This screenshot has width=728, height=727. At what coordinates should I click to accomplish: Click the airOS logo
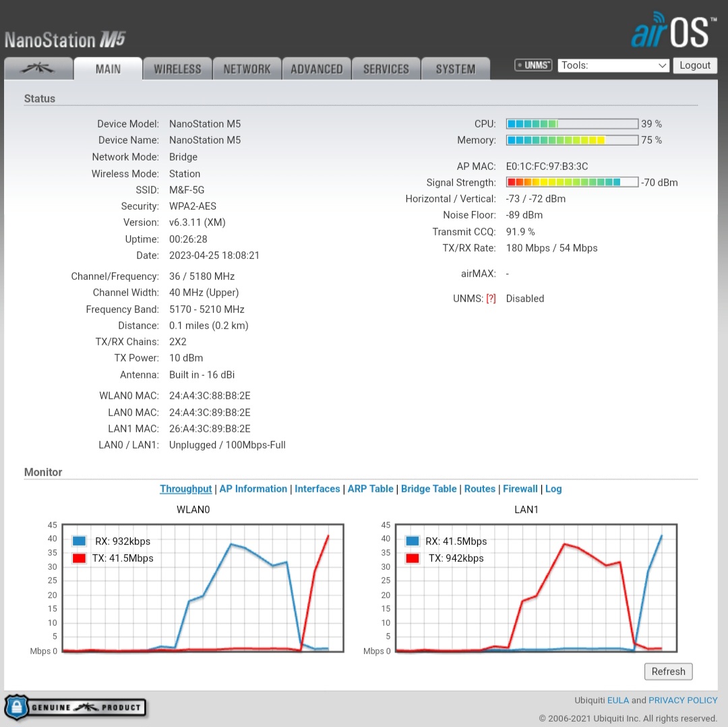click(673, 30)
